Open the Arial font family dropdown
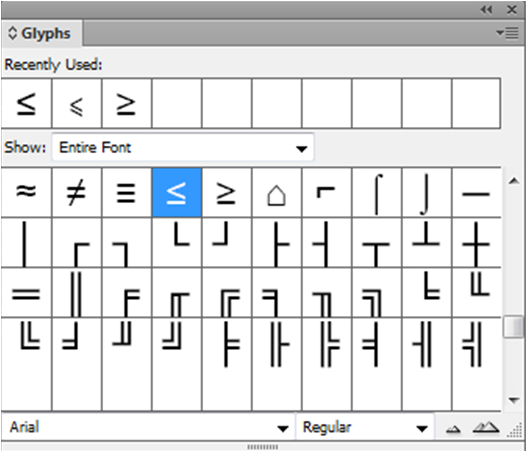Image resolution: width=527 pixels, height=452 pixels. pos(148,427)
